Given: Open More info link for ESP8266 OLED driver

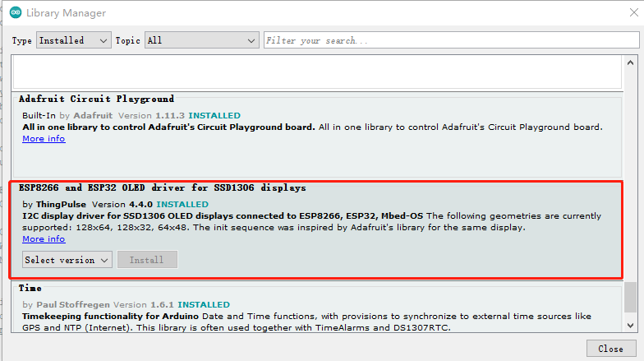Looking at the screenshot, I should (44, 238).
